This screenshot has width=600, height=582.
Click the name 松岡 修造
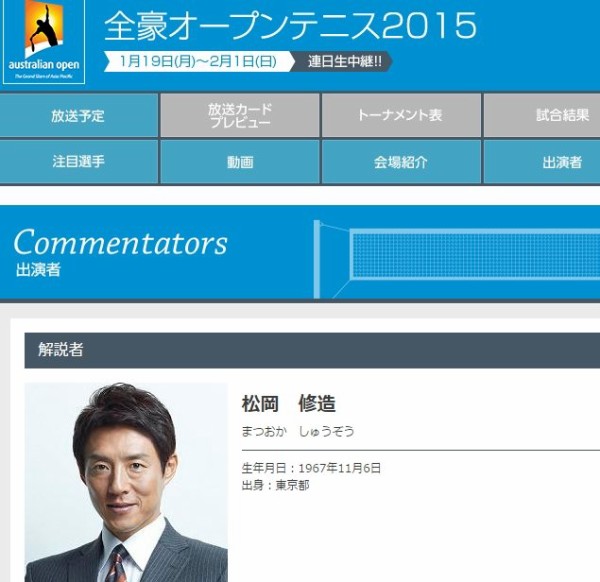[x=289, y=403]
